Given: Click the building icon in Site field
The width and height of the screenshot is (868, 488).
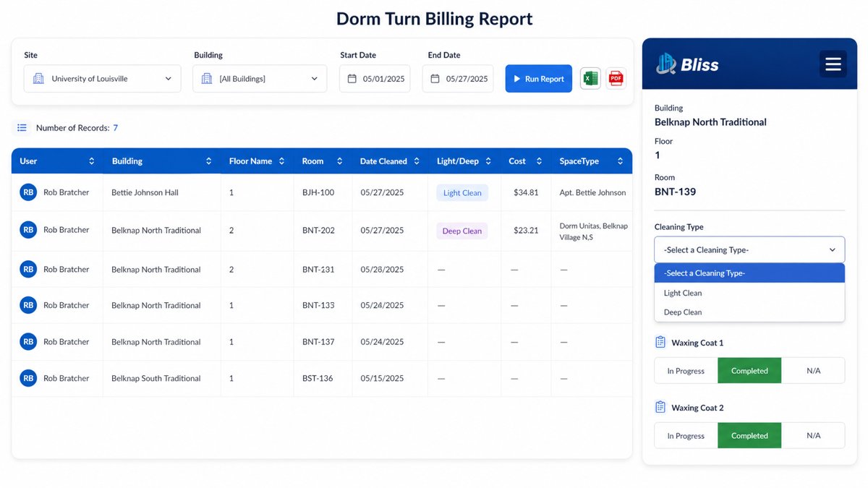Looking at the screenshot, I should click(x=39, y=79).
